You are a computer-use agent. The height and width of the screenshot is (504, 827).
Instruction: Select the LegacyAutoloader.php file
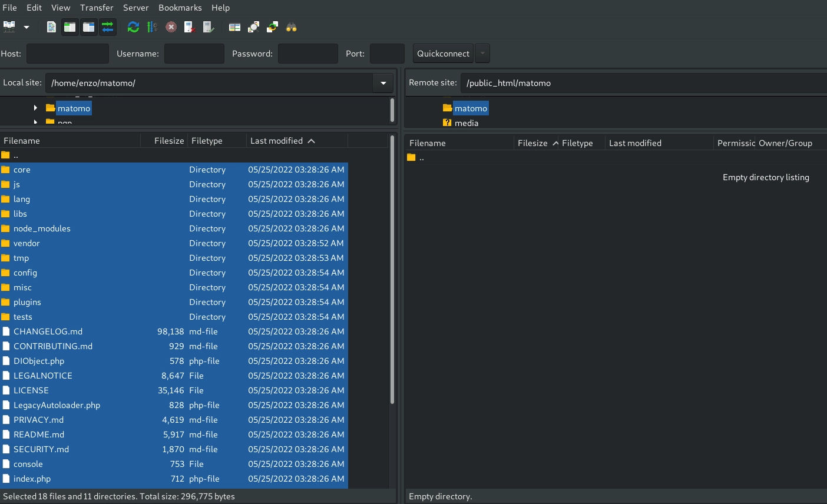pyautogui.click(x=174, y=405)
